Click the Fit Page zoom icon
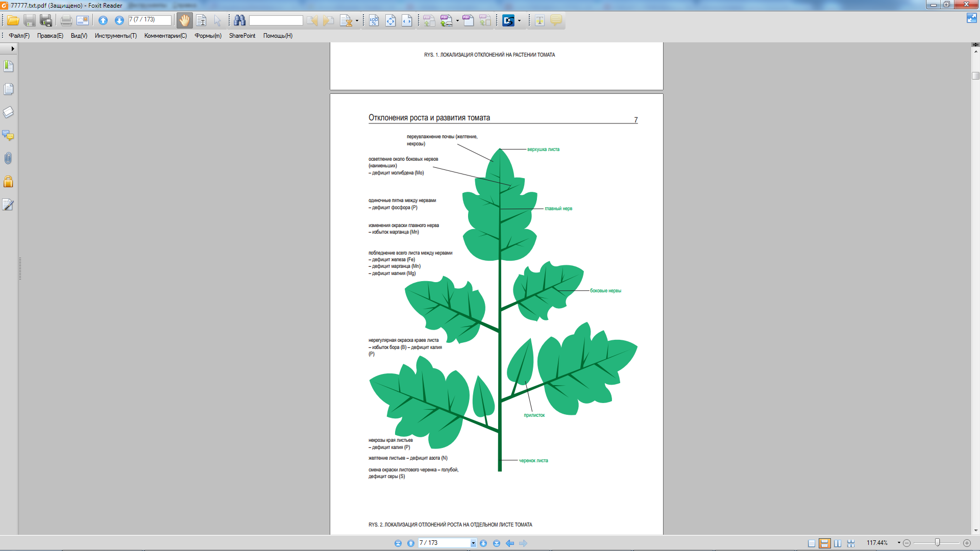The image size is (980, 551). pyautogui.click(x=390, y=20)
